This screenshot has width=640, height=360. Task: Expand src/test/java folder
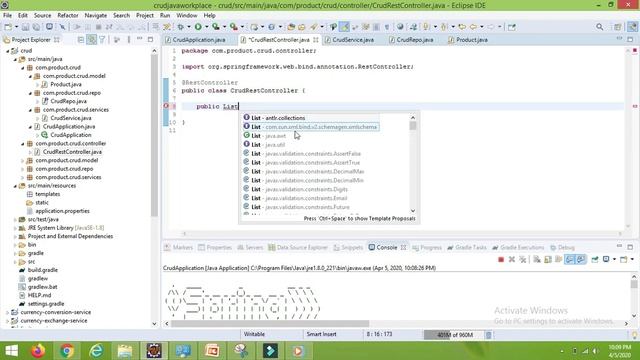pos(15,220)
